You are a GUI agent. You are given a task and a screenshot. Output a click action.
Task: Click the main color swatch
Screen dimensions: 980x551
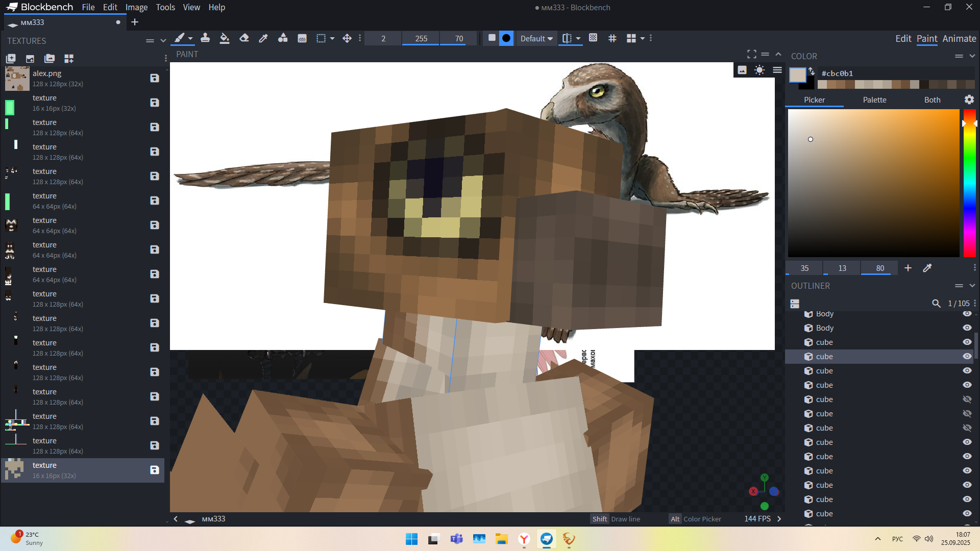pos(797,75)
